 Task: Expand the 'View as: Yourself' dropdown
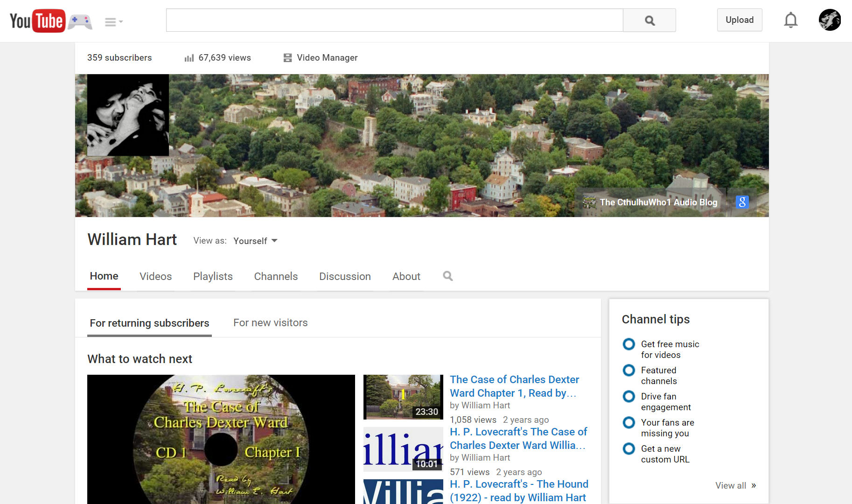[255, 241]
